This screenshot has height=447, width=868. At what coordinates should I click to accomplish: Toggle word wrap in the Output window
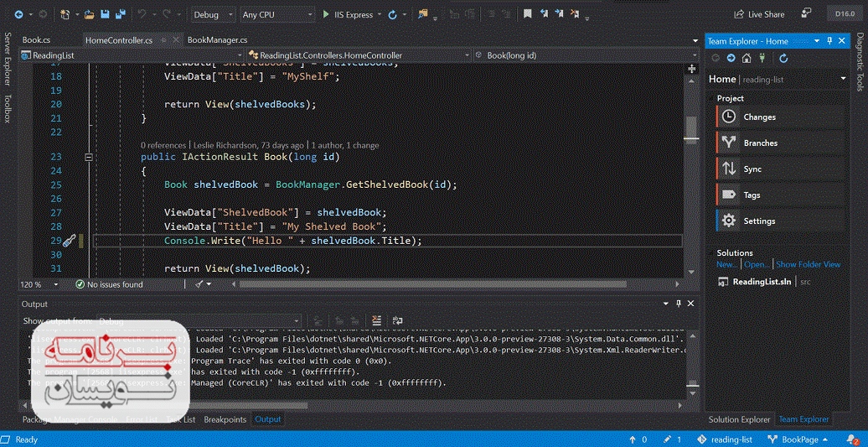pos(398,320)
